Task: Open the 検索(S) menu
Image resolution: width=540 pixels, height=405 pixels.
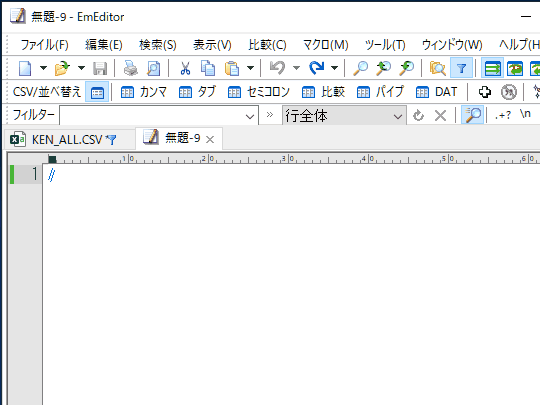Action: pos(158,45)
